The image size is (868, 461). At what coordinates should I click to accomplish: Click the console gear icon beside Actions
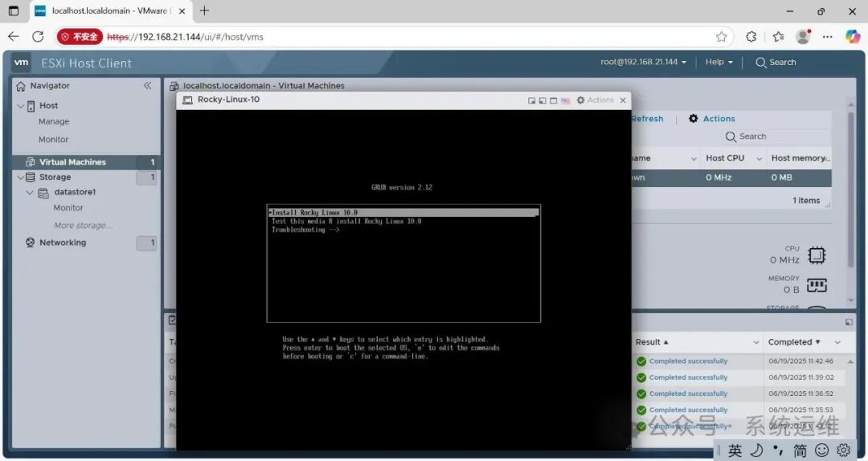[581, 100]
